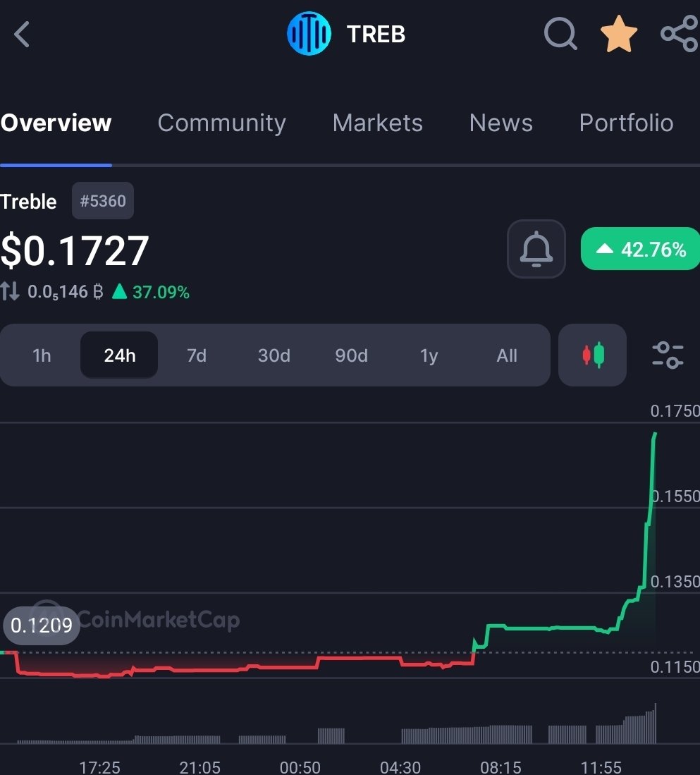The height and width of the screenshot is (775, 700).
Task: Open the Portfolio tab
Action: (x=627, y=123)
